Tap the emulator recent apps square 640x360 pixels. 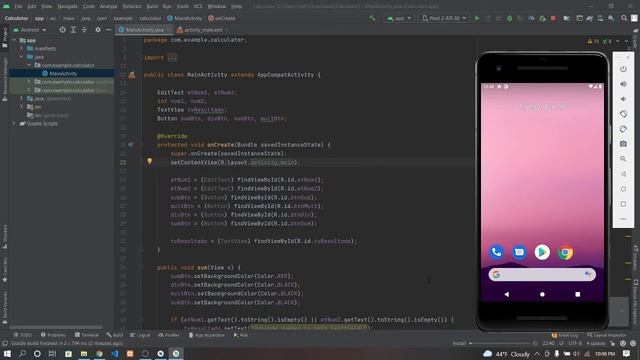pos(578,294)
